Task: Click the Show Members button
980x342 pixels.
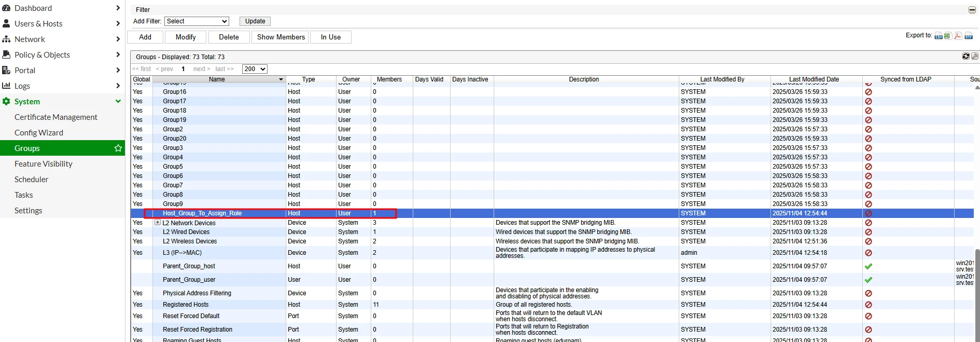Action: point(281,37)
